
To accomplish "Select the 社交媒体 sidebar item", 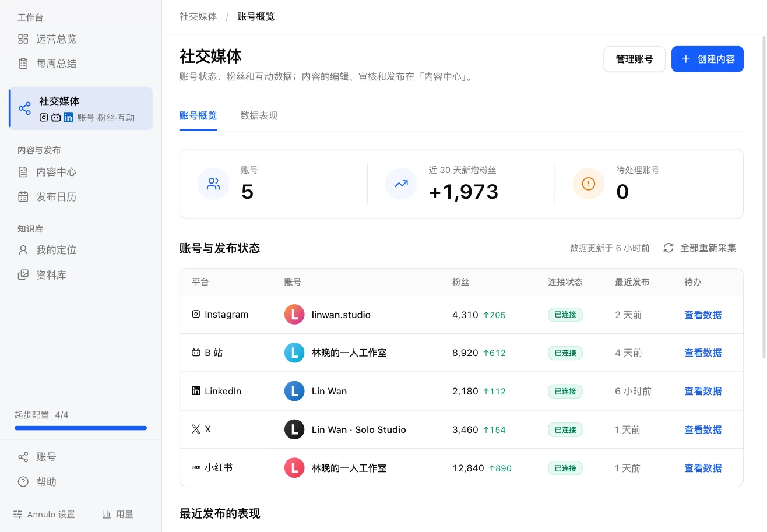I will click(x=80, y=108).
